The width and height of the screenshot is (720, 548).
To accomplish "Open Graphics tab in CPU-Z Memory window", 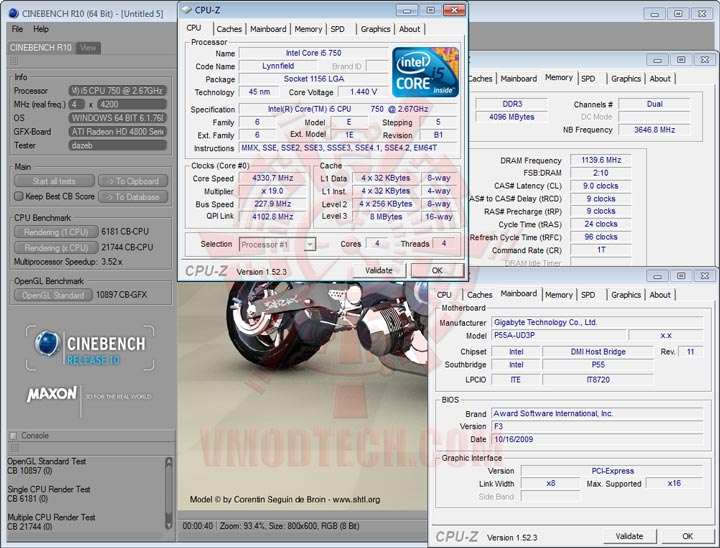I will (x=626, y=79).
